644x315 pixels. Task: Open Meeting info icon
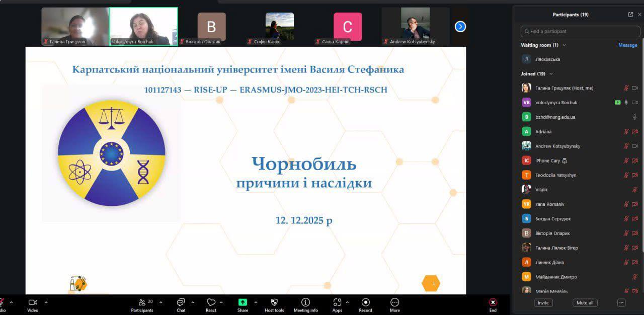[x=305, y=302]
